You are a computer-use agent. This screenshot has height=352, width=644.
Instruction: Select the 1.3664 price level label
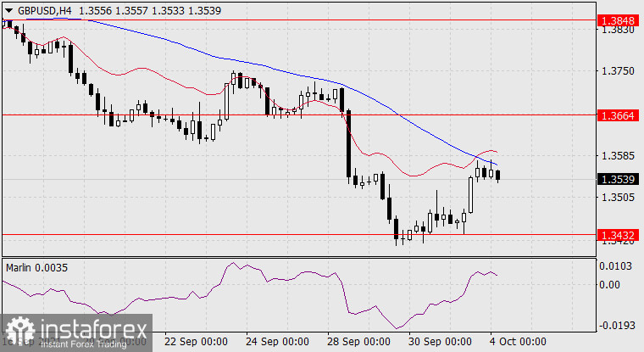coord(617,115)
